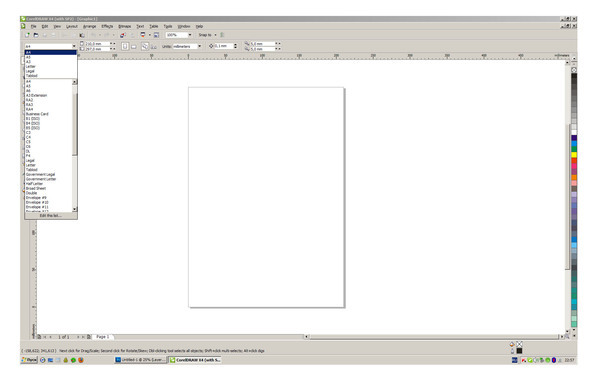The image size is (600, 380).
Task: Open the zoom level dropdown
Action: [x=190, y=35]
